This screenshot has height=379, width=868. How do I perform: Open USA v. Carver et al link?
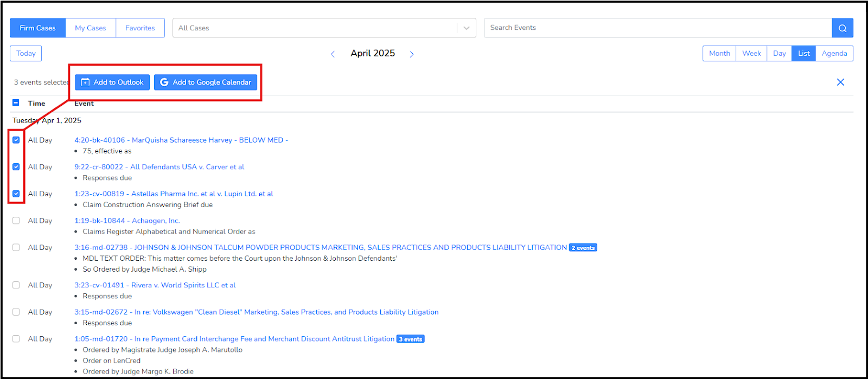(159, 167)
